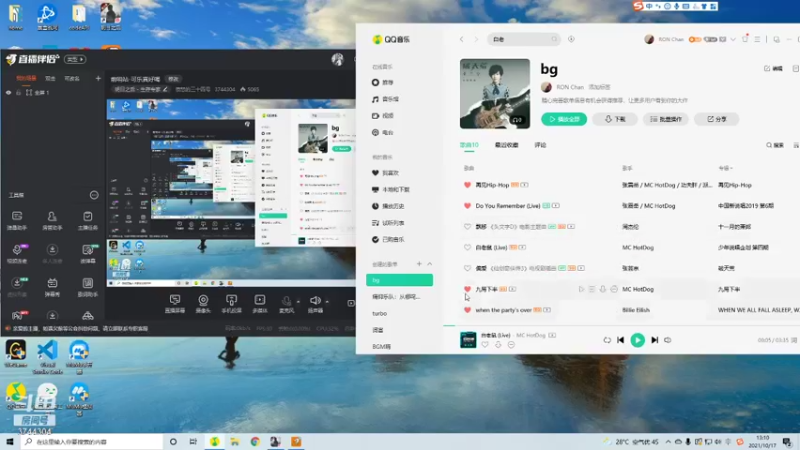This screenshot has height=450, width=800.
Task: Switch to the songs (歌曲10) tab
Action: (x=469, y=145)
